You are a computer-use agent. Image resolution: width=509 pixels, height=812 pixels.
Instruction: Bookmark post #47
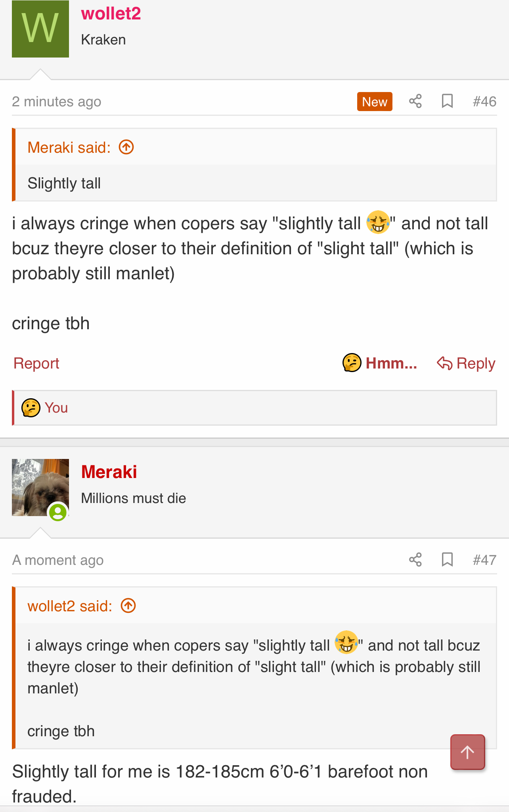(x=447, y=560)
